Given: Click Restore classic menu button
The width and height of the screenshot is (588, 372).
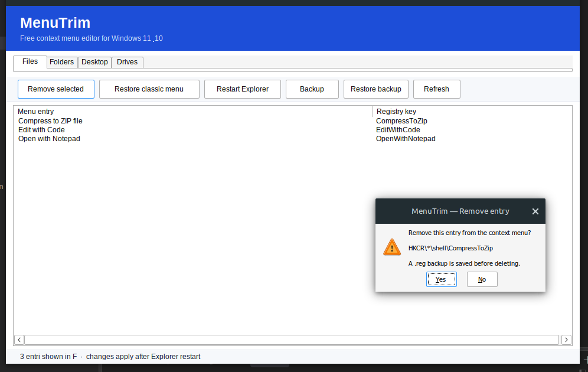Looking at the screenshot, I should tap(149, 89).
